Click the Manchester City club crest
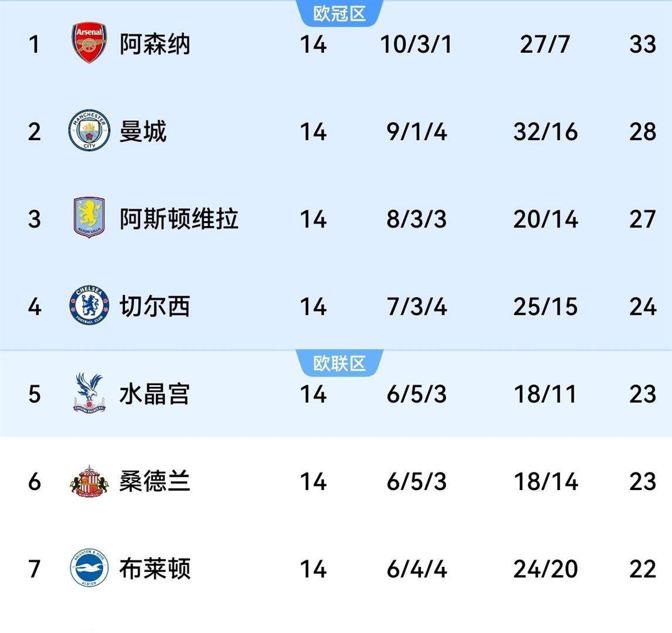 tap(89, 131)
